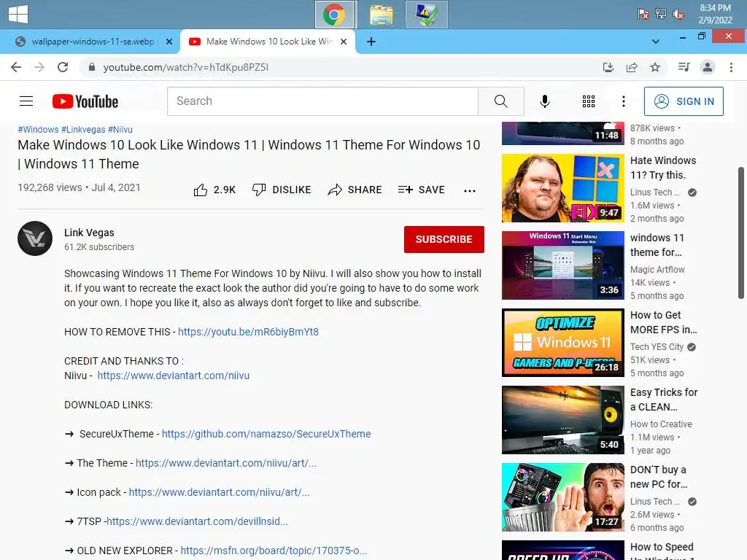The height and width of the screenshot is (560, 747).
Task: Open the 7TSP deviantart link
Action: (x=197, y=521)
